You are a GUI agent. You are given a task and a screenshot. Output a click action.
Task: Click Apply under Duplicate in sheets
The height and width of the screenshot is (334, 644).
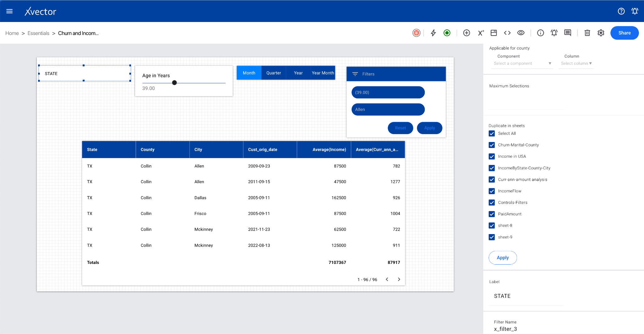point(502,258)
